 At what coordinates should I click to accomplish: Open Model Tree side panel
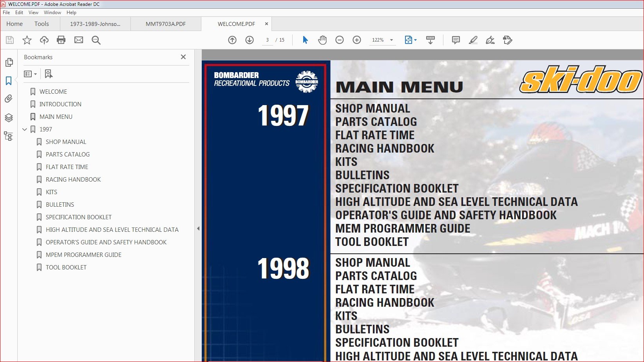tap(8, 136)
